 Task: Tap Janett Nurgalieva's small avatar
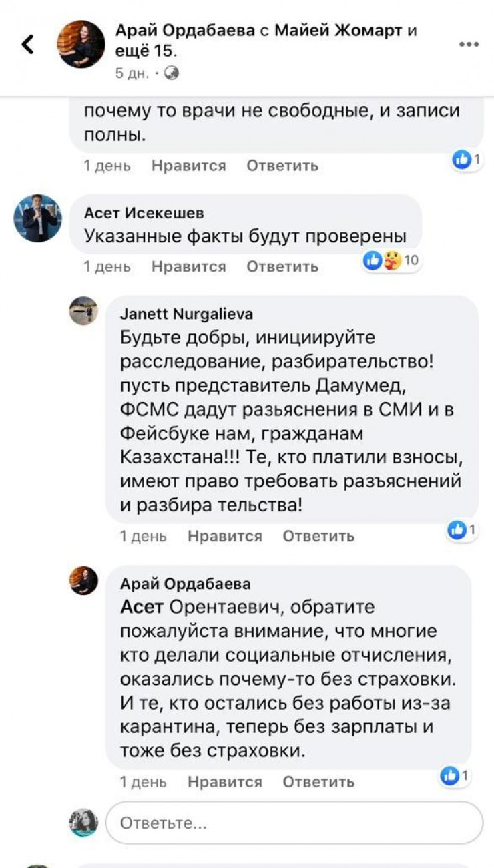click(83, 311)
